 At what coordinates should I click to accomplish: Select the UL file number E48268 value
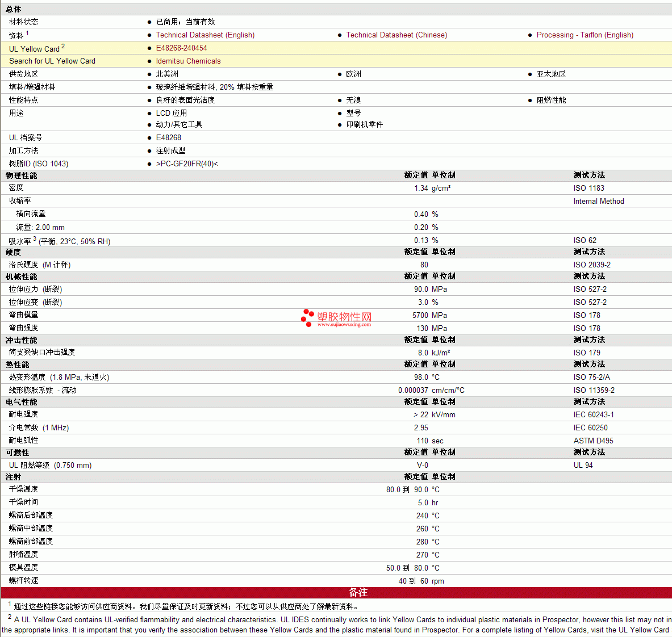click(x=169, y=138)
